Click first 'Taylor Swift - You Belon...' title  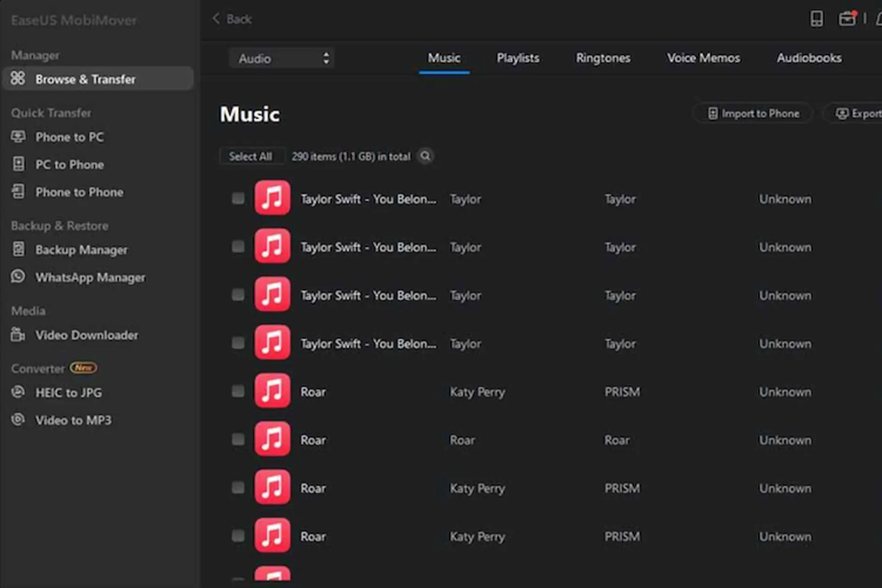point(368,199)
